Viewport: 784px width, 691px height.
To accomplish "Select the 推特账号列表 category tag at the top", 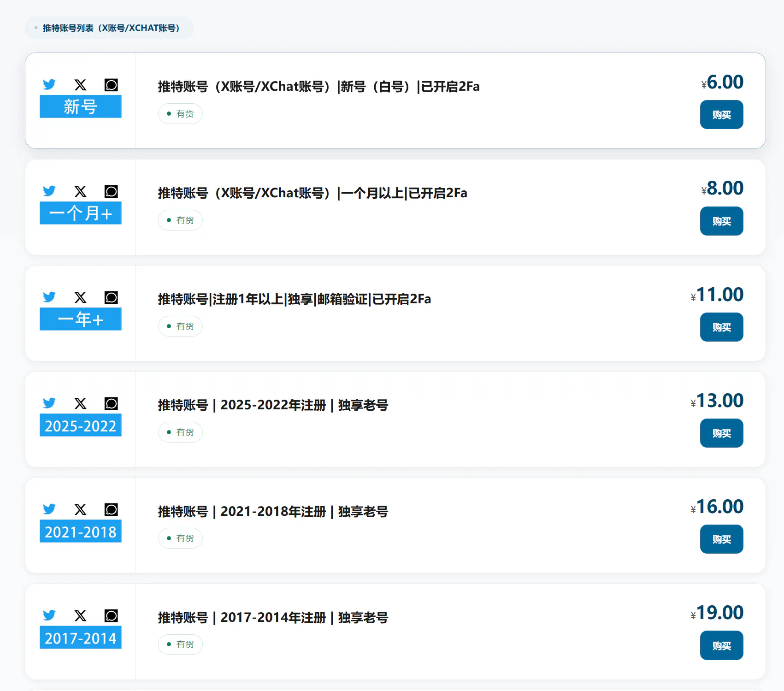I will tap(110, 28).
